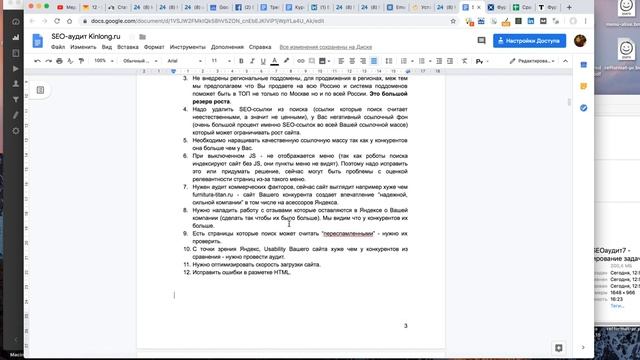Open the Вид menu
640x360 pixels.
(107, 47)
